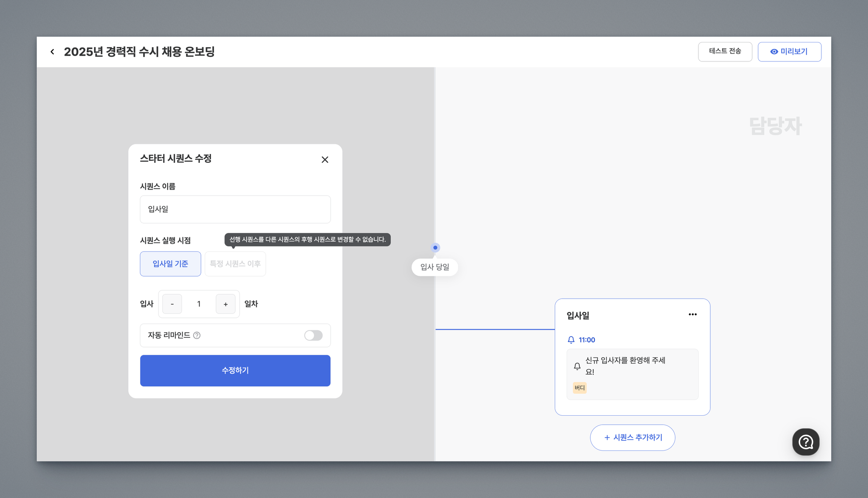Click the 테스트 전송 button
868x498 pixels.
coord(725,52)
